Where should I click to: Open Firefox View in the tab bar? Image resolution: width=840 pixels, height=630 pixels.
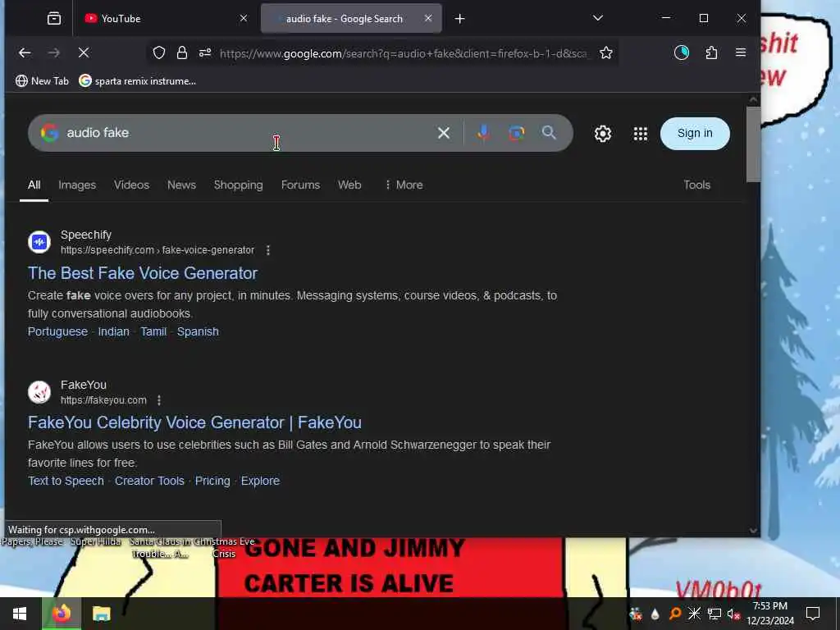click(54, 19)
